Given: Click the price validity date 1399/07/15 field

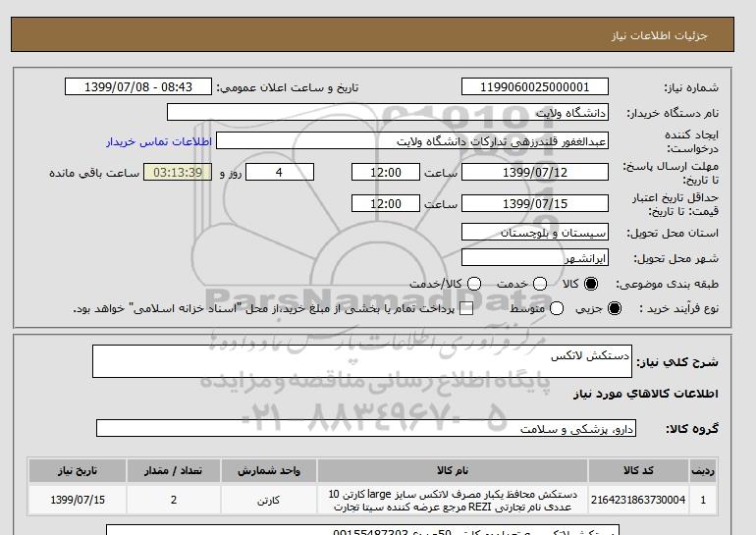Looking at the screenshot, I should [535, 203].
